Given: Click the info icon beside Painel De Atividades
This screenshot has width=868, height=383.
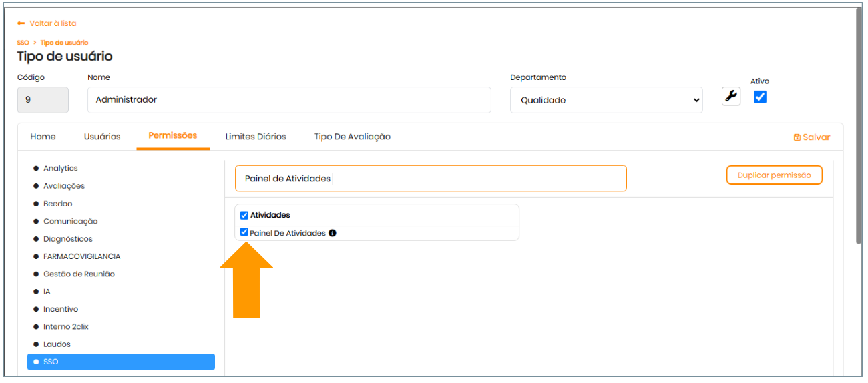Looking at the screenshot, I should pyautogui.click(x=333, y=234).
